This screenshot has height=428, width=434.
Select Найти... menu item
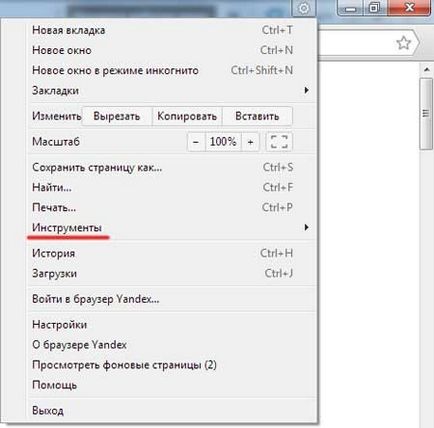[x=171, y=187]
